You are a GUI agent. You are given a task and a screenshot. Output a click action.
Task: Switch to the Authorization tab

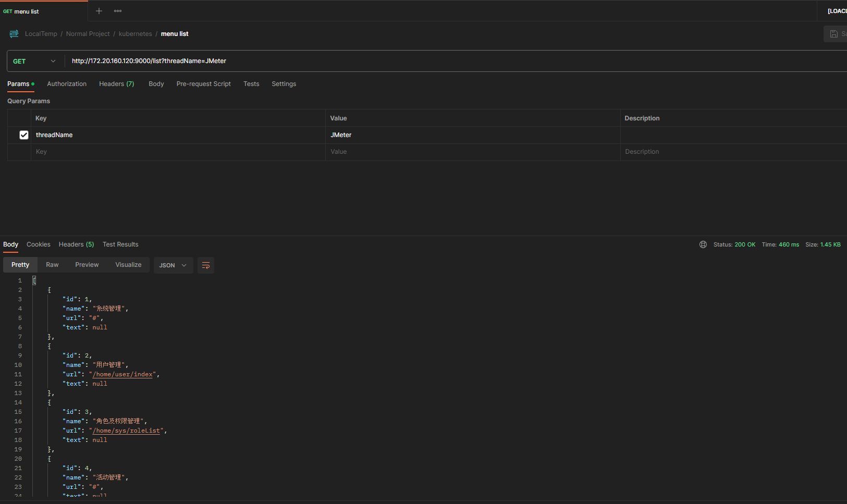pos(67,84)
